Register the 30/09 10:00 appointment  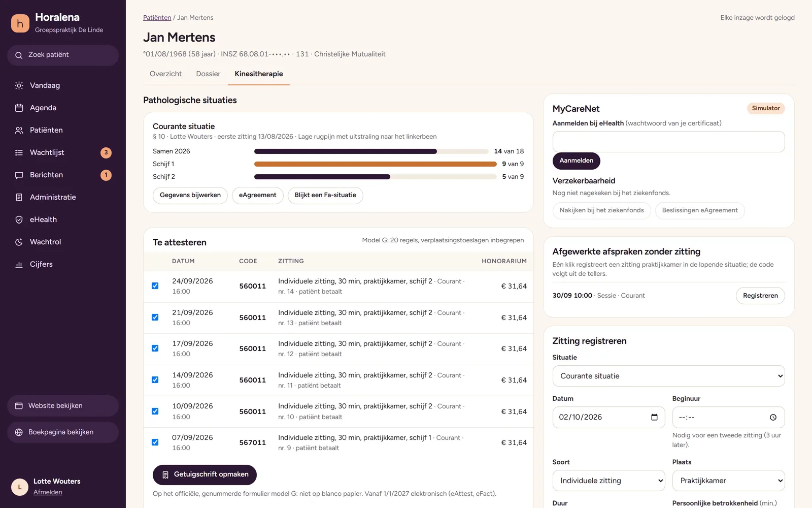[760, 296]
